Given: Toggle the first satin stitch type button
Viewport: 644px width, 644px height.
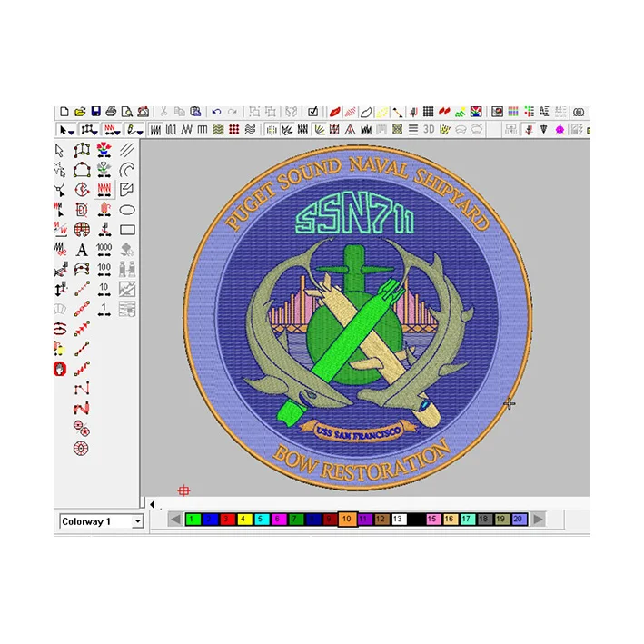Looking at the screenshot, I should [x=155, y=130].
